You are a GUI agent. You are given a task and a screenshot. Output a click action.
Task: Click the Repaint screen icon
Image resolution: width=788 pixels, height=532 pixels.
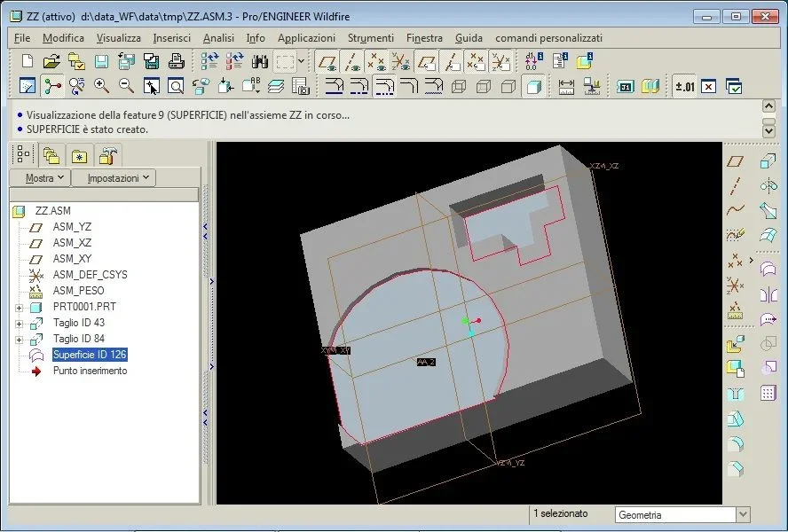tap(28, 86)
